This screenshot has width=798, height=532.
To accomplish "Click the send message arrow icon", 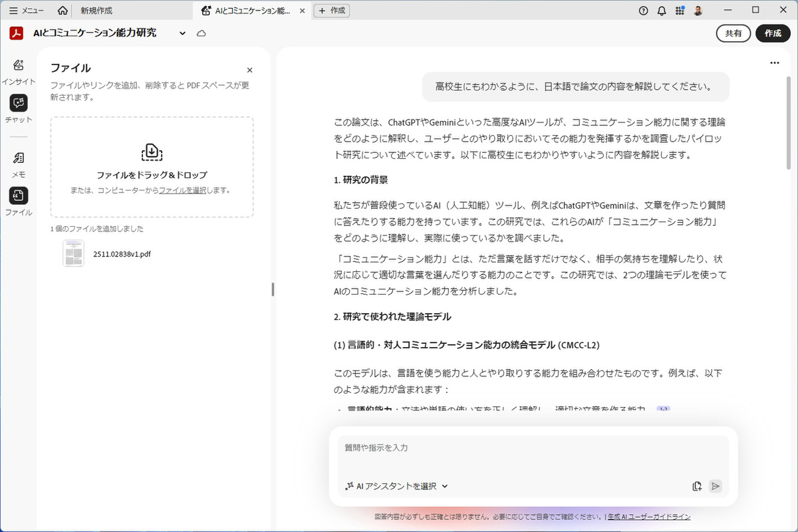I will pyautogui.click(x=716, y=486).
